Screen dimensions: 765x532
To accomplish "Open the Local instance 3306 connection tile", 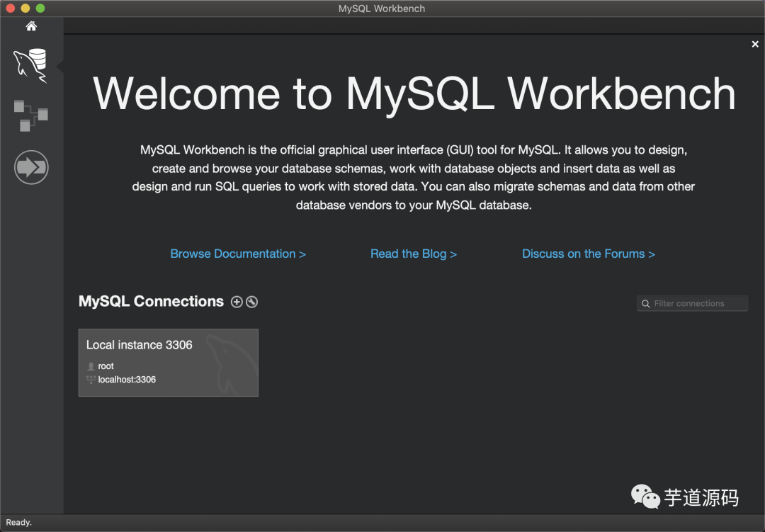I will 169,363.
